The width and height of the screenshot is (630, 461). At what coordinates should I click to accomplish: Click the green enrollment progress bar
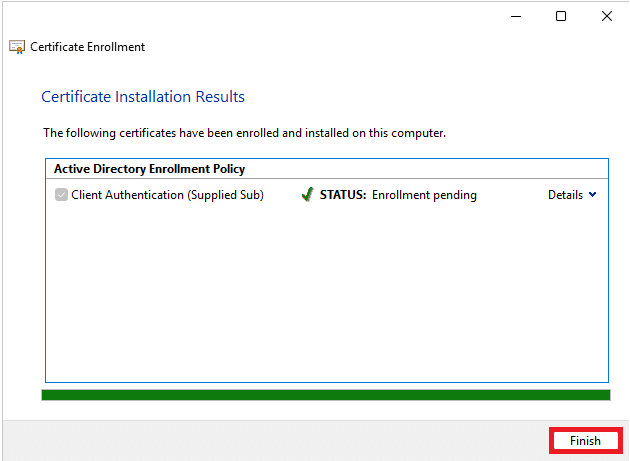pyautogui.click(x=325, y=395)
